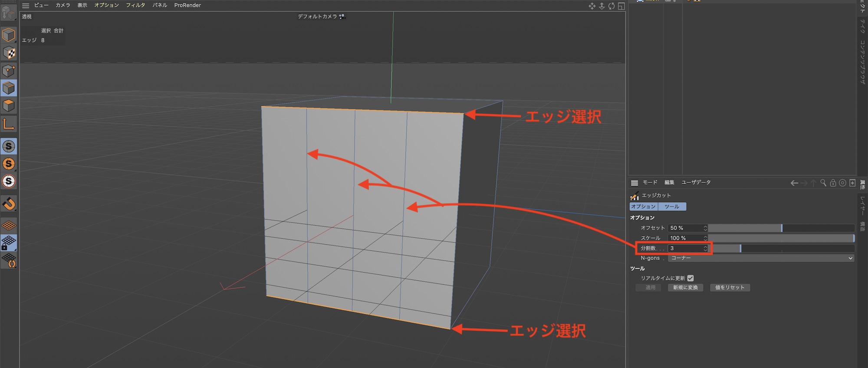Click the スケール slider bar
868x368 pixels.
[x=781, y=238]
